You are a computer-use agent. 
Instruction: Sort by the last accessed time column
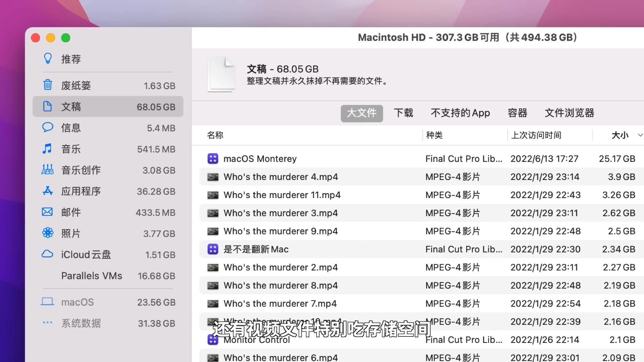point(536,135)
